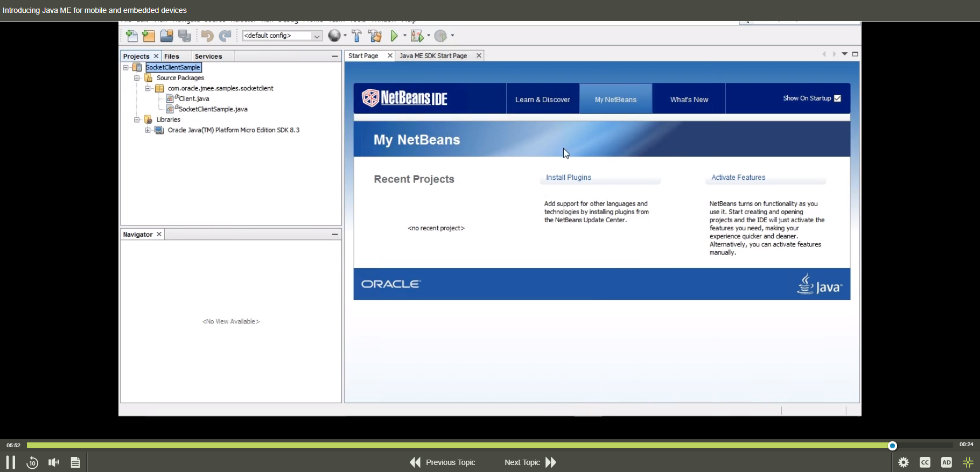Expand the Oracle Java Platform SDK 8.3 node
This screenshot has width=980, height=472.
coord(148,130)
